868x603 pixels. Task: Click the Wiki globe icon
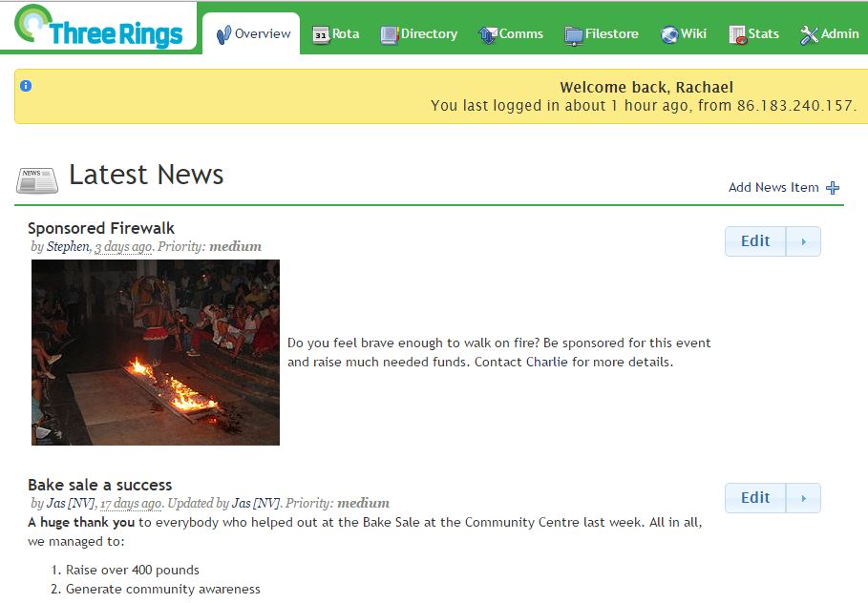(x=669, y=35)
